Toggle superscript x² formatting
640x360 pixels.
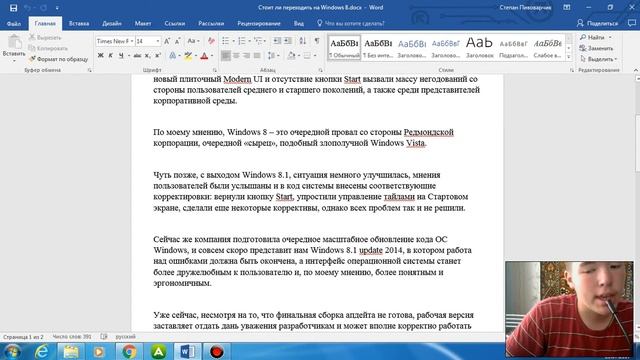point(158,56)
